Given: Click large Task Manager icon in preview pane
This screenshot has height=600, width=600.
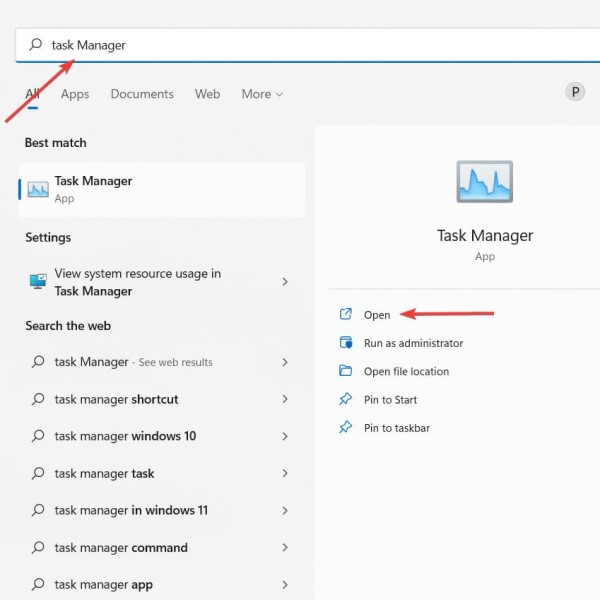Looking at the screenshot, I should point(484,181).
